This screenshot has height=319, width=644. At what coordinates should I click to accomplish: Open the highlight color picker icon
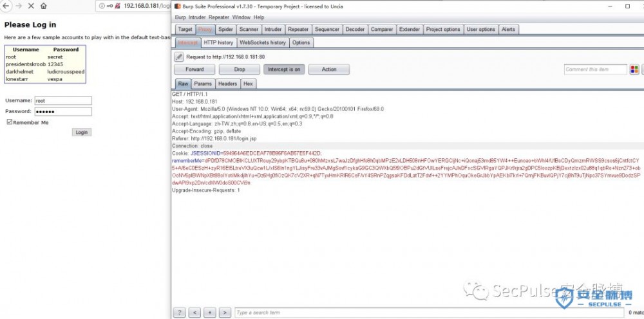(634, 69)
